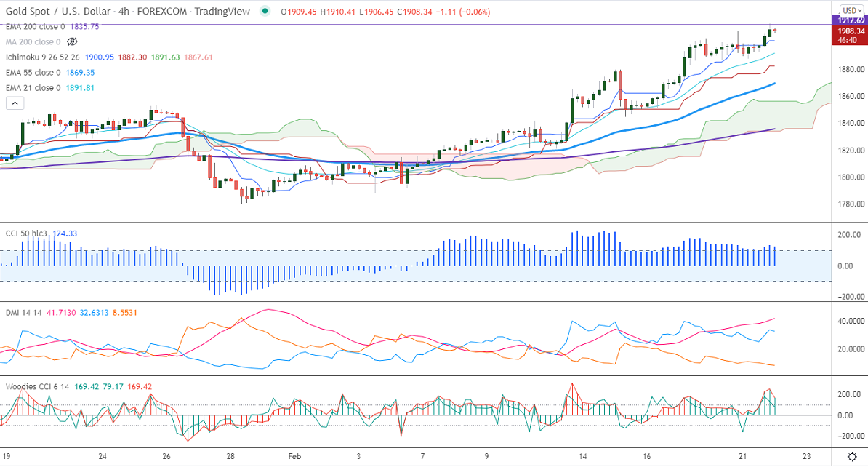
Task: Click the 28 date on time axis
Action: pyautogui.click(x=230, y=457)
